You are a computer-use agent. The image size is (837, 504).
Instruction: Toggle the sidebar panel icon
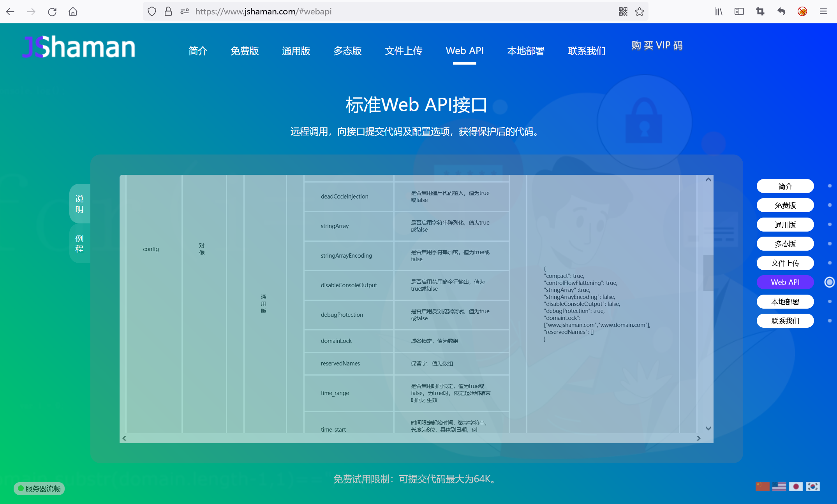pyautogui.click(x=738, y=12)
